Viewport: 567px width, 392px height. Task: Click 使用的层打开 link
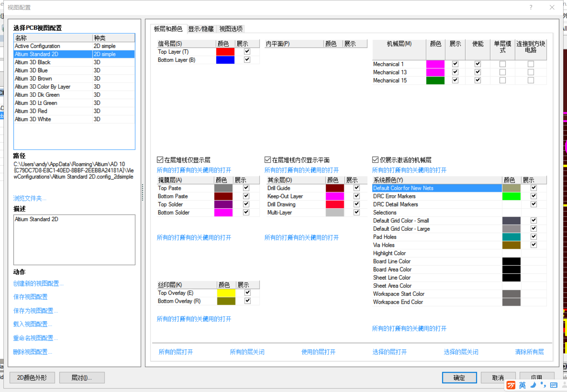point(318,352)
